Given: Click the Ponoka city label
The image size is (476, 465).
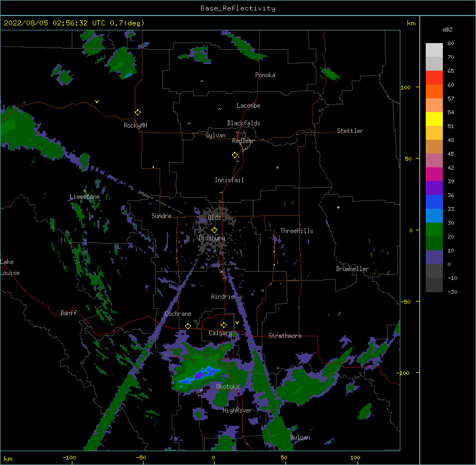Looking at the screenshot, I should tap(265, 75).
